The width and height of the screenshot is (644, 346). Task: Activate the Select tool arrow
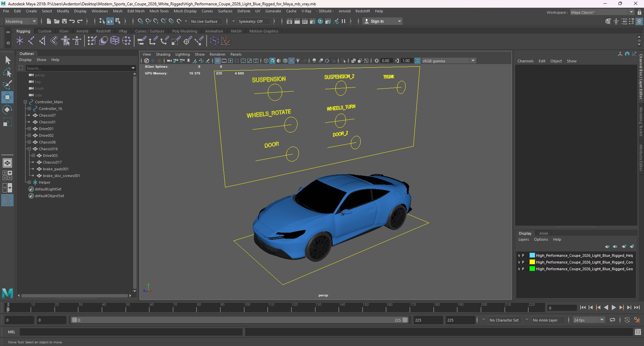coord(7,60)
